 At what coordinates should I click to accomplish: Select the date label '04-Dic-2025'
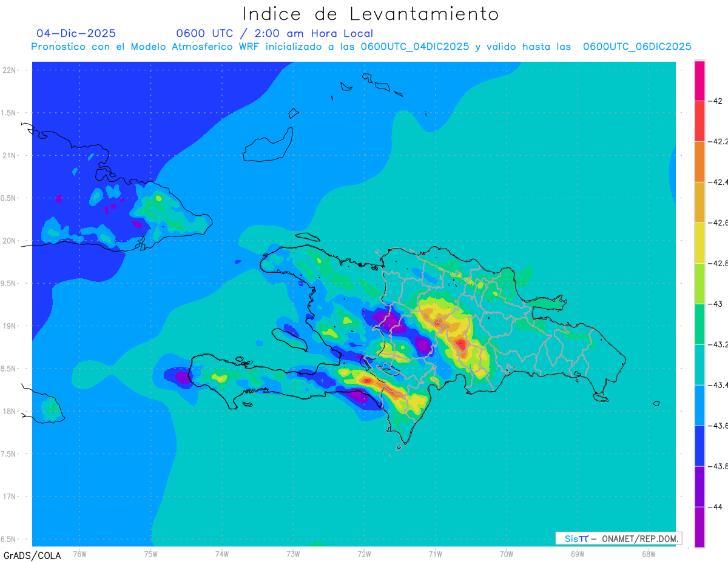[76, 33]
